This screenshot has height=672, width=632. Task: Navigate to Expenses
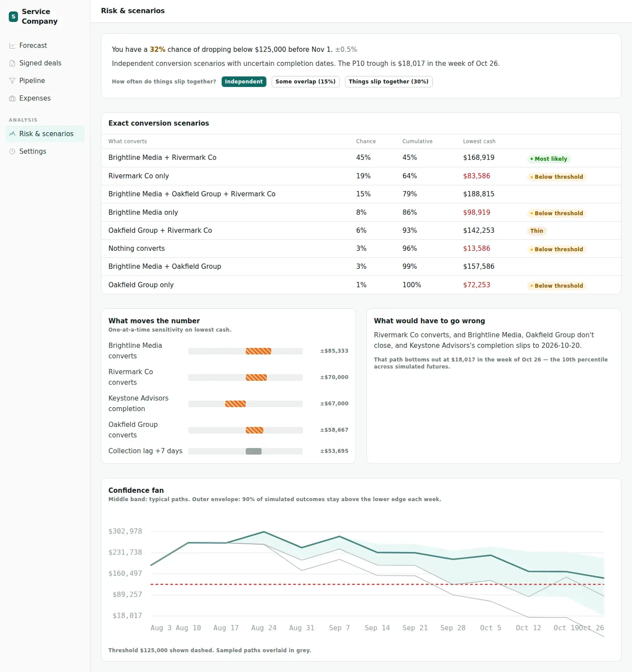[45, 98]
